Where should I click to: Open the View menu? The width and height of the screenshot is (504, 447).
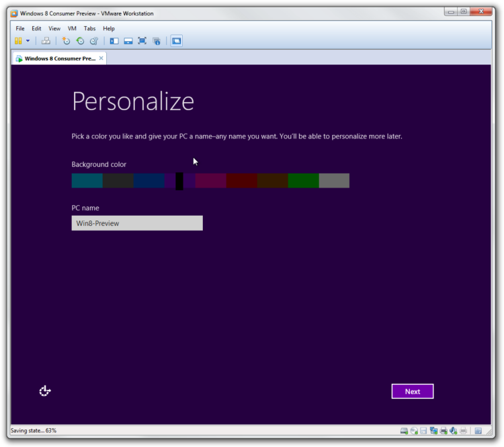coord(54,28)
